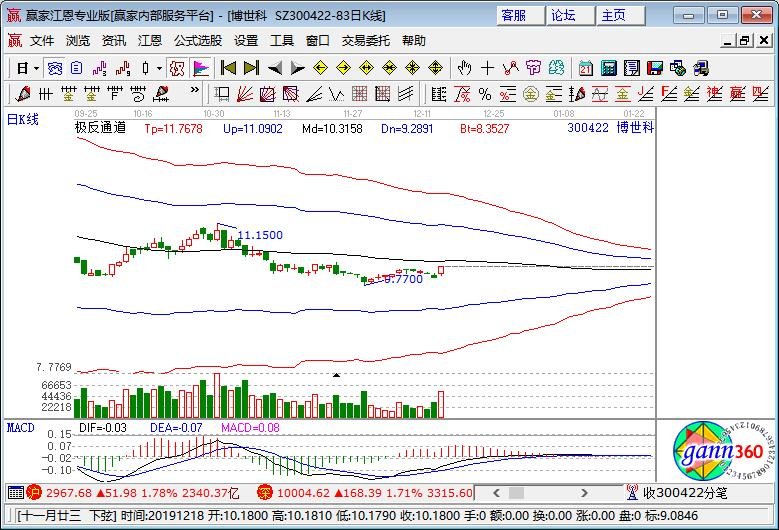Viewport: 779px width, 530px height.
Task: Select the zigzag turning-point line tool
Action: coord(510,68)
